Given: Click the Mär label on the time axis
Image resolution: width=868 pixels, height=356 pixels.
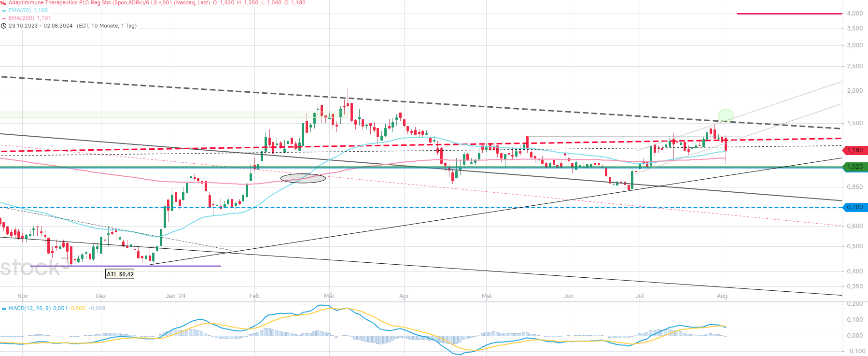Looking at the screenshot, I should (329, 296).
